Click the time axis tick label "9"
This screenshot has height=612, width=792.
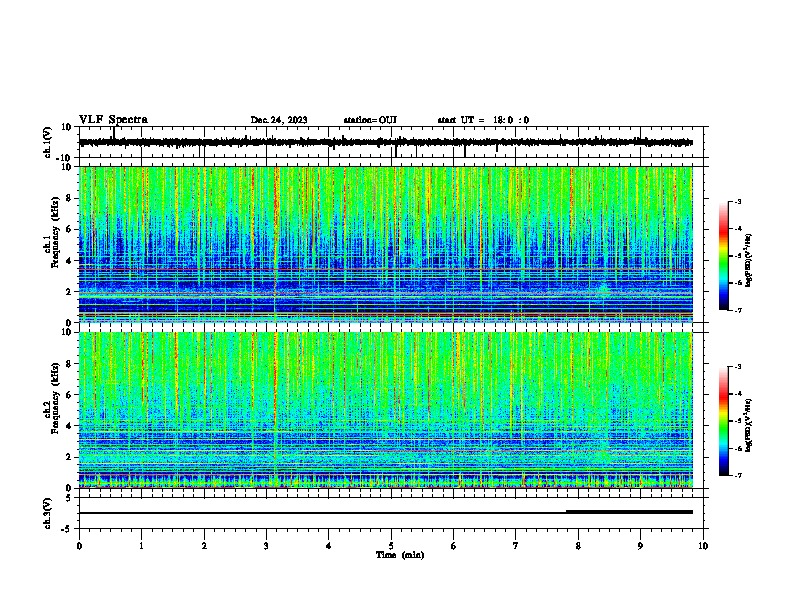pyautogui.click(x=640, y=546)
